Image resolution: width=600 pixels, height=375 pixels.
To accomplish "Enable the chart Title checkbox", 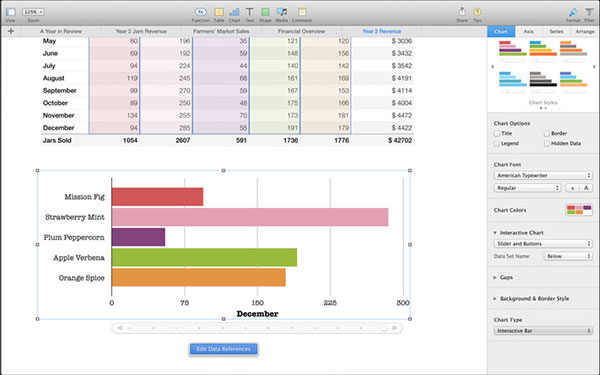I will pyautogui.click(x=497, y=134).
